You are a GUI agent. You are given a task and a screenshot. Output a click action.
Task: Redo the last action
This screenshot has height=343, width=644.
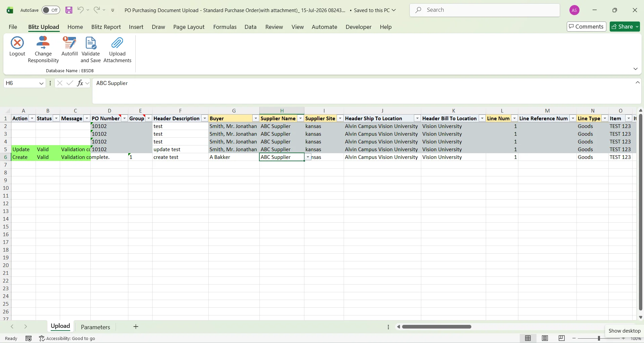pos(97,10)
